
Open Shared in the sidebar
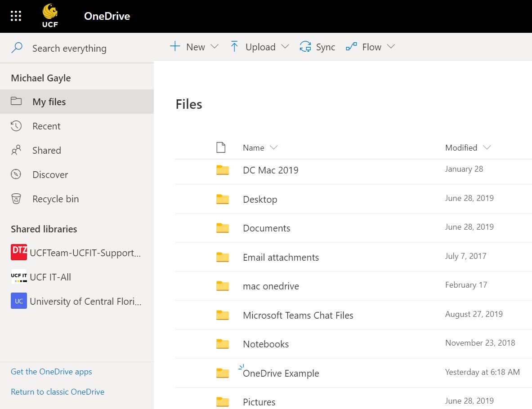pyautogui.click(x=77, y=150)
